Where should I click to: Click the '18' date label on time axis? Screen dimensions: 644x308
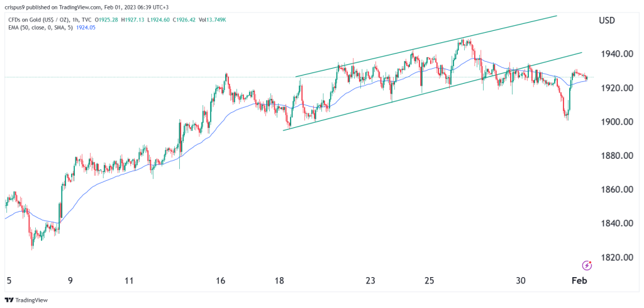[279, 281]
